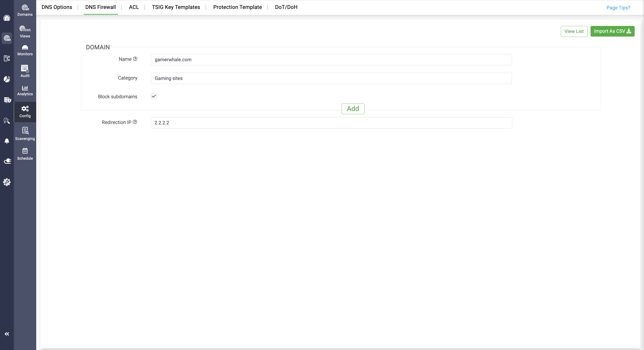Click the notifications bell icon

[x=7, y=141]
